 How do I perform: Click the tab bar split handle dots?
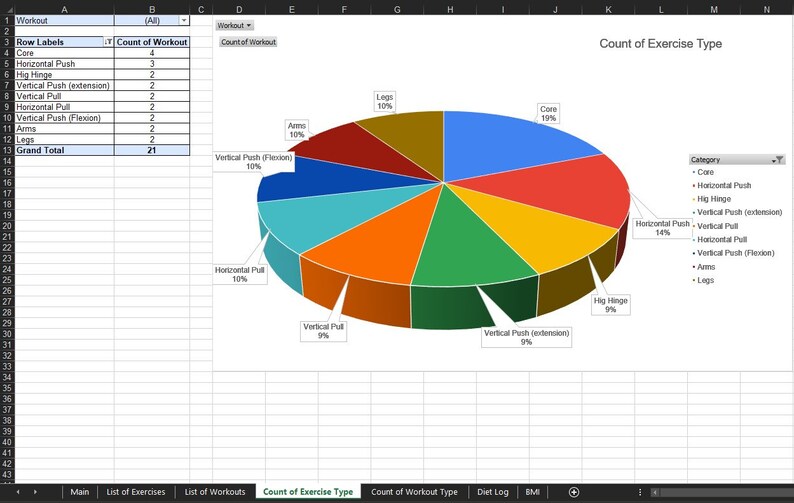click(x=640, y=492)
